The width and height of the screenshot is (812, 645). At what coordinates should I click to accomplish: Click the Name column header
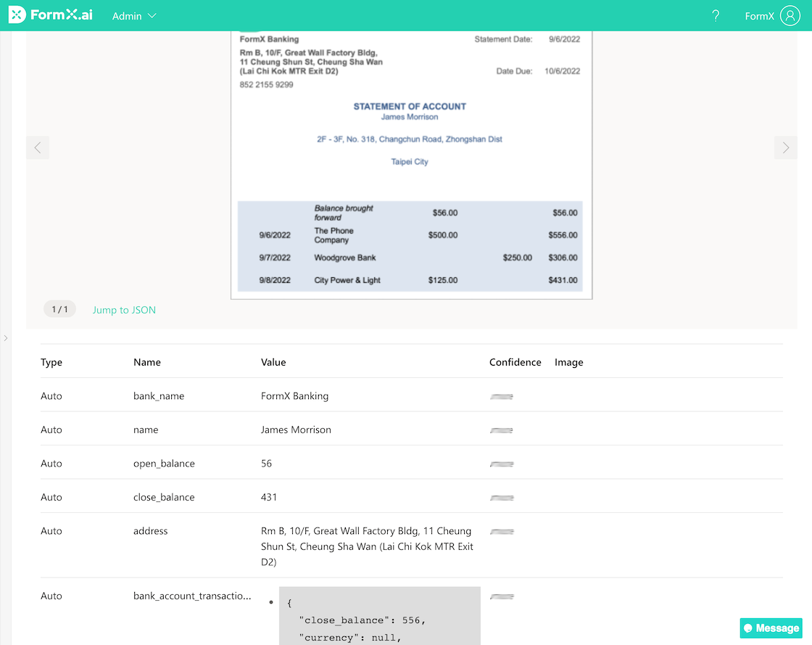point(147,362)
